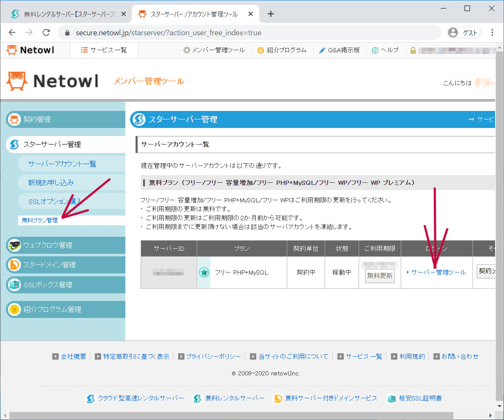Open 無料サーバー付きドメインサービス footer link

(331, 398)
